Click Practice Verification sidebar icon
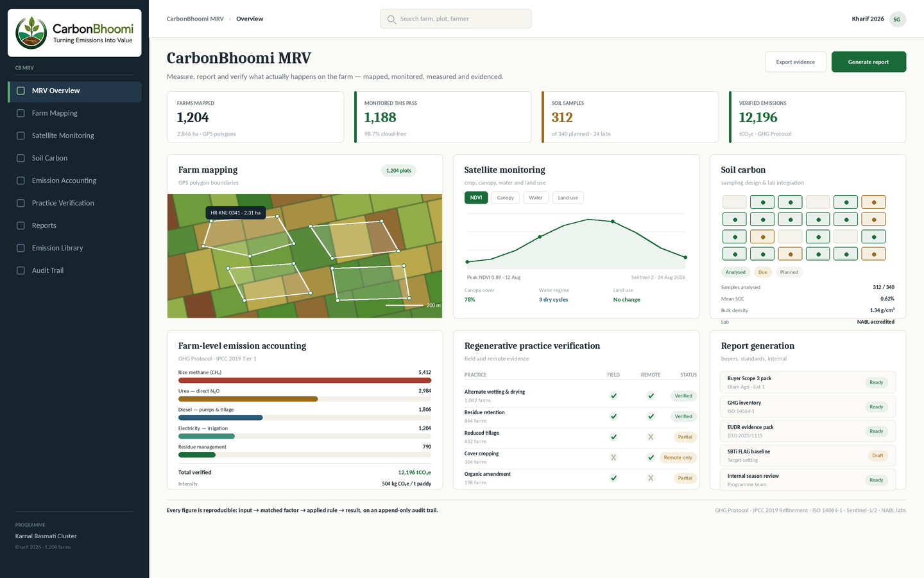This screenshot has width=924, height=578. [x=21, y=203]
